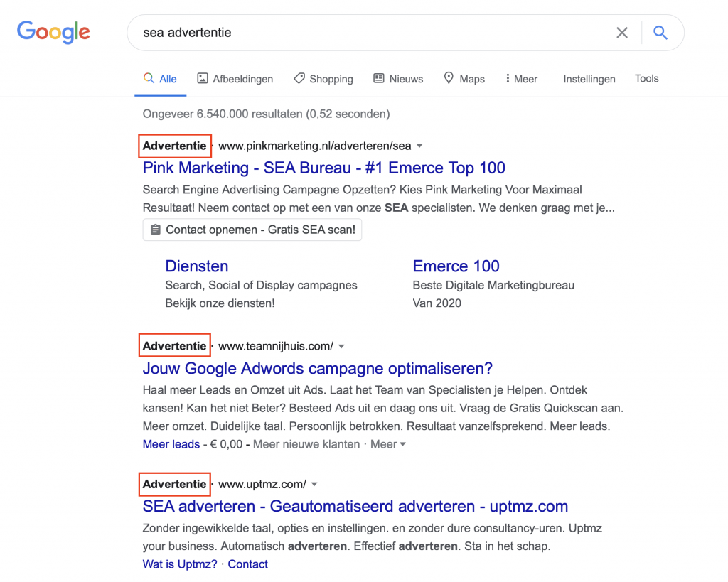Click the www.uptmz.com/ URL text
Image resolution: width=728 pixels, height=582 pixels.
tap(262, 484)
